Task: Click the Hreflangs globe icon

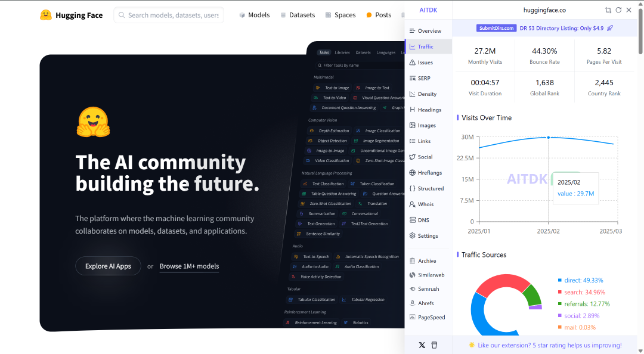Action: (x=413, y=172)
